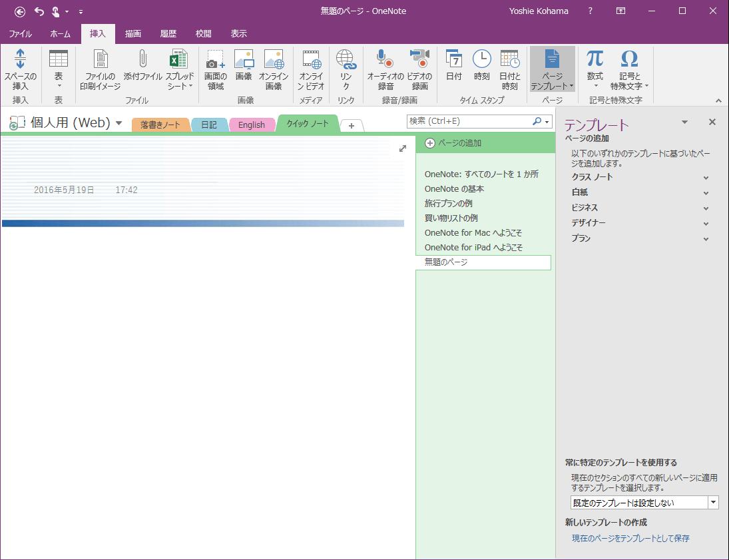
Task: Click the Spreadsheet (スプレッドシート) Excel icon
Action: [x=179, y=59]
